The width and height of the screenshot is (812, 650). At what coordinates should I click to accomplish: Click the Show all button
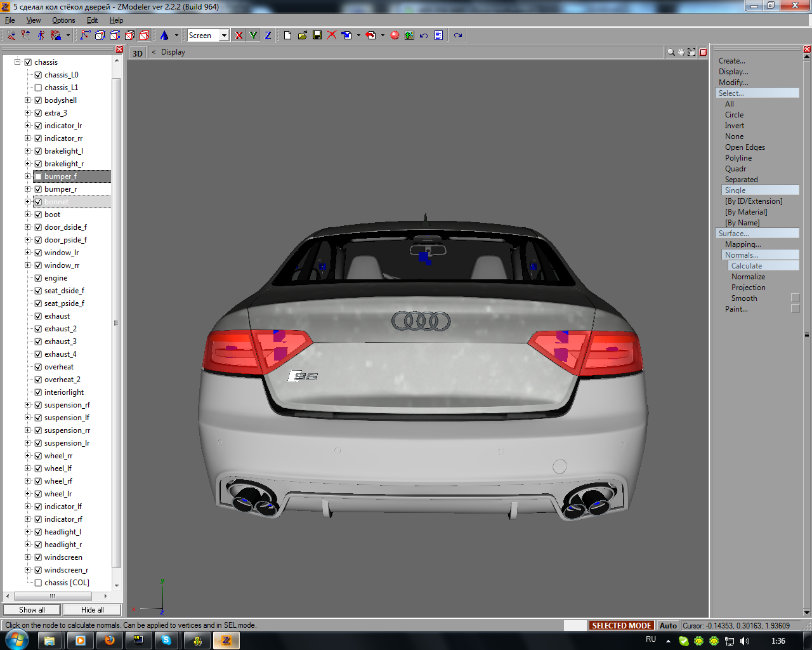[x=32, y=610]
